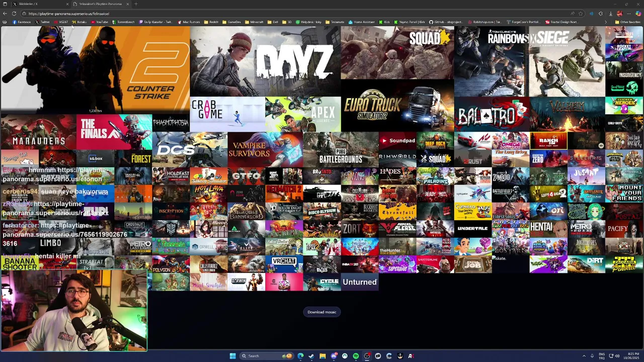Open the Marauders game tile

click(38, 132)
